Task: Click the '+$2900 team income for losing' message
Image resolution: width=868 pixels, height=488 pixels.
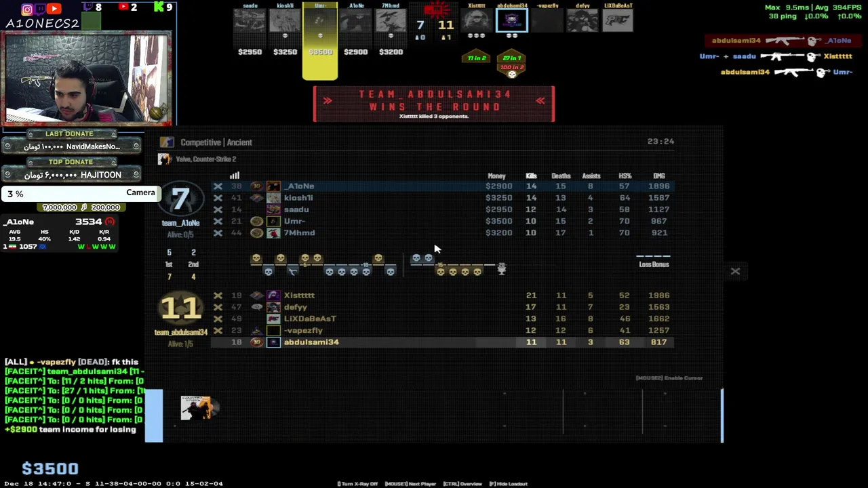Action: (70, 430)
